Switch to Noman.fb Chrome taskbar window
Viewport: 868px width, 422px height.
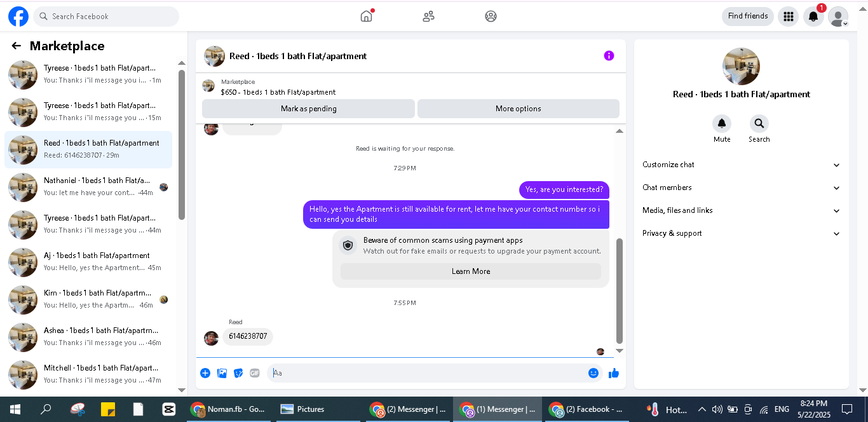230,409
